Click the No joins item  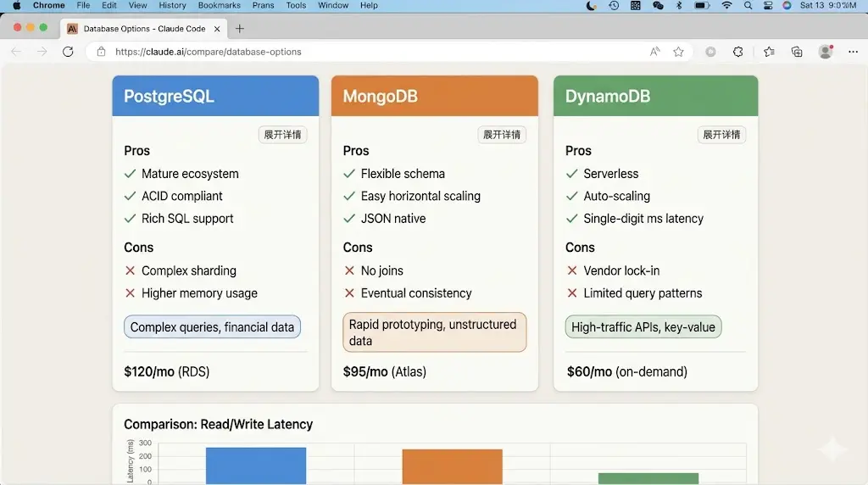(x=382, y=270)
